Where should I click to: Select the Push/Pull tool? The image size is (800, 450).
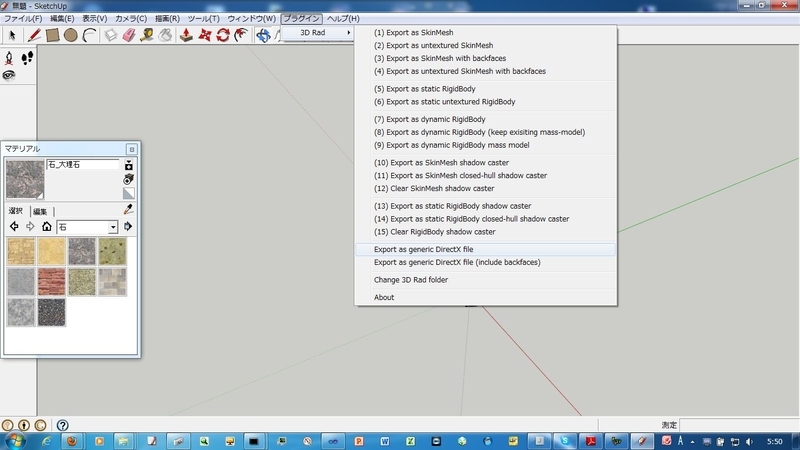point(186,35)
